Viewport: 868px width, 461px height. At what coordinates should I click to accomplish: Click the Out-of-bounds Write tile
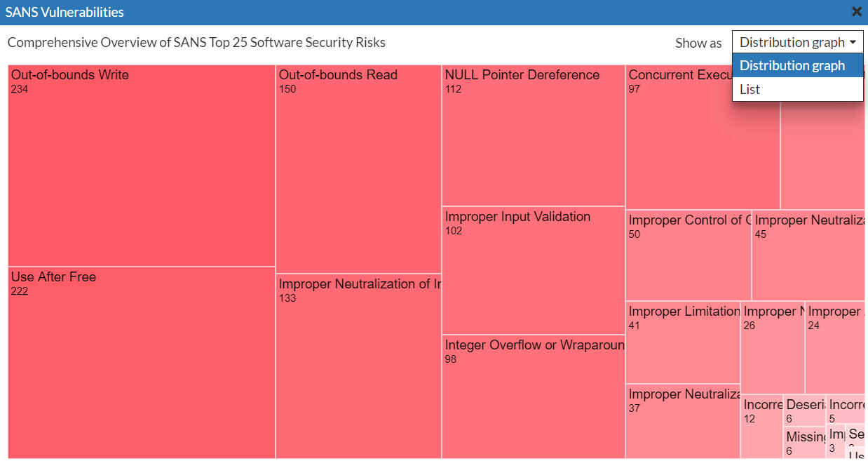(x=141, y=166)
